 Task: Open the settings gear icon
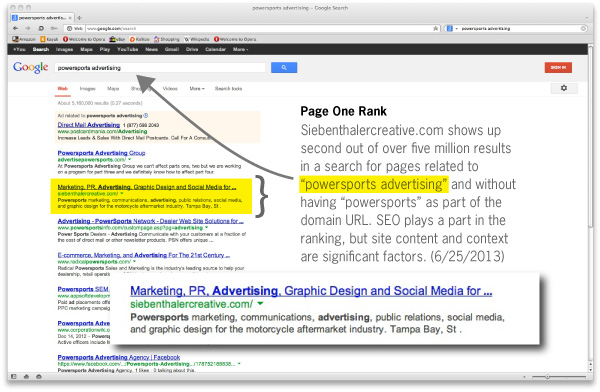point(564,88)
